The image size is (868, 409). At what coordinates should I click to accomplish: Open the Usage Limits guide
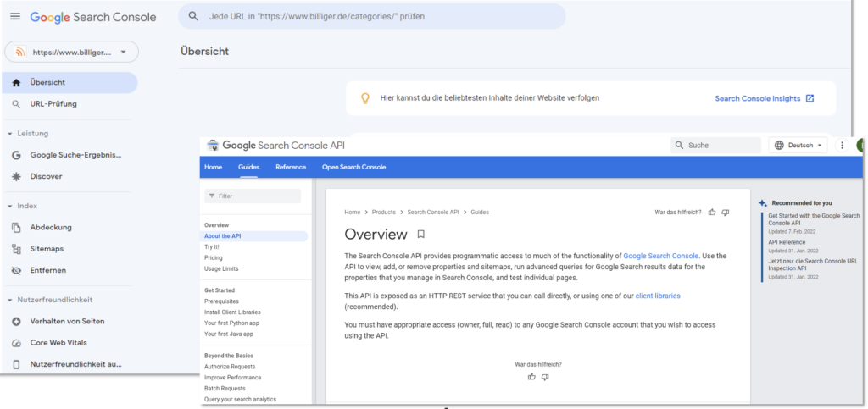[221, 268]
